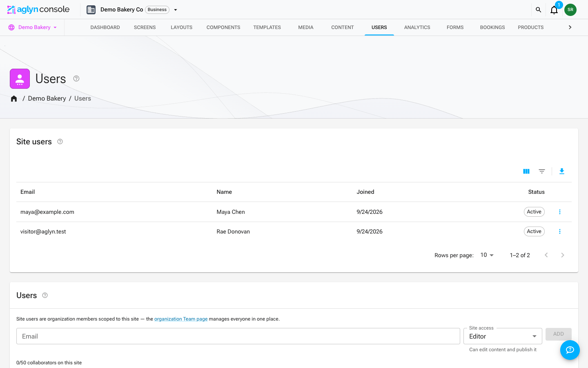Export the site users table with download icon
This screenshot has height=368, width=588.
tap(562, 171)
